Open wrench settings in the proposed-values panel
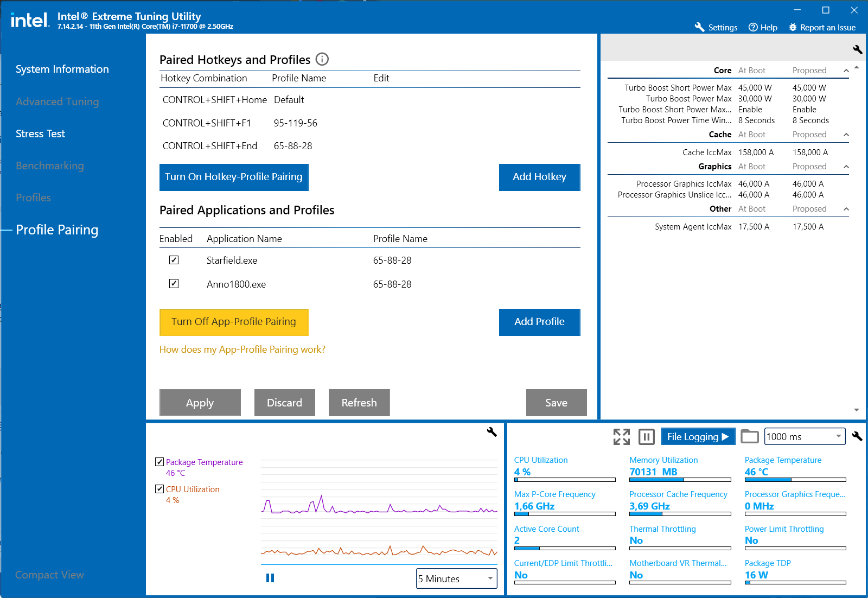 coord(857,49)
